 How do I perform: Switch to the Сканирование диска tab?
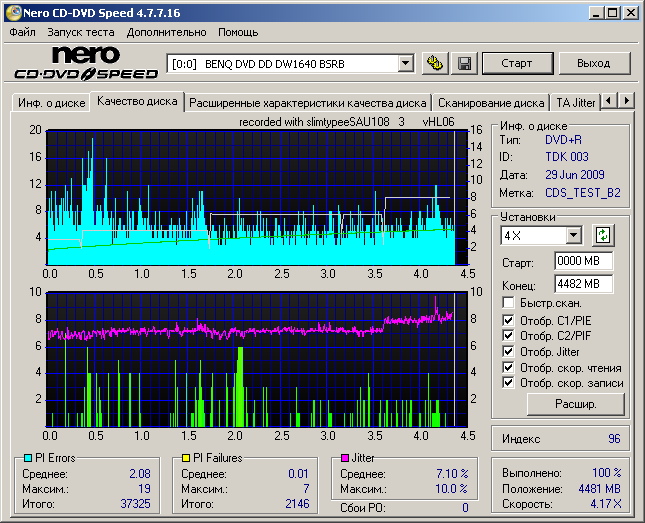[x=491, y=102]
